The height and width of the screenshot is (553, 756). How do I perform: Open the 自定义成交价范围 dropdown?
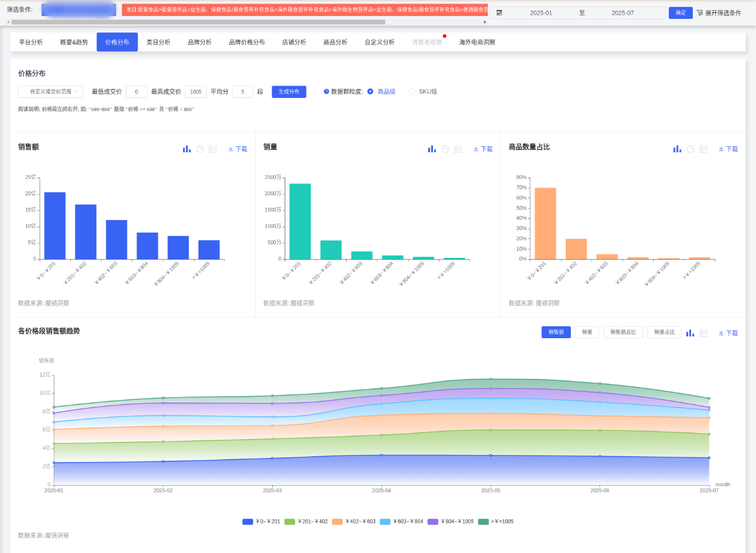click(x=50, y=91)
